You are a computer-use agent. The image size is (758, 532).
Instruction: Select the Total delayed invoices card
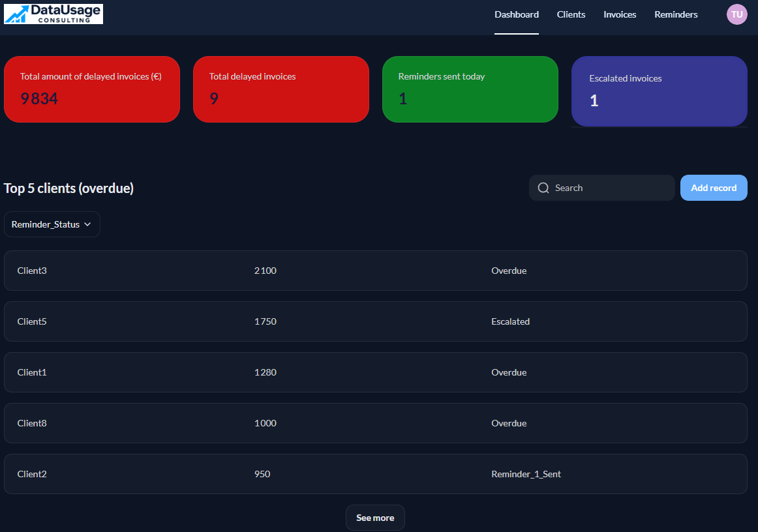click(x=281, y=89)
